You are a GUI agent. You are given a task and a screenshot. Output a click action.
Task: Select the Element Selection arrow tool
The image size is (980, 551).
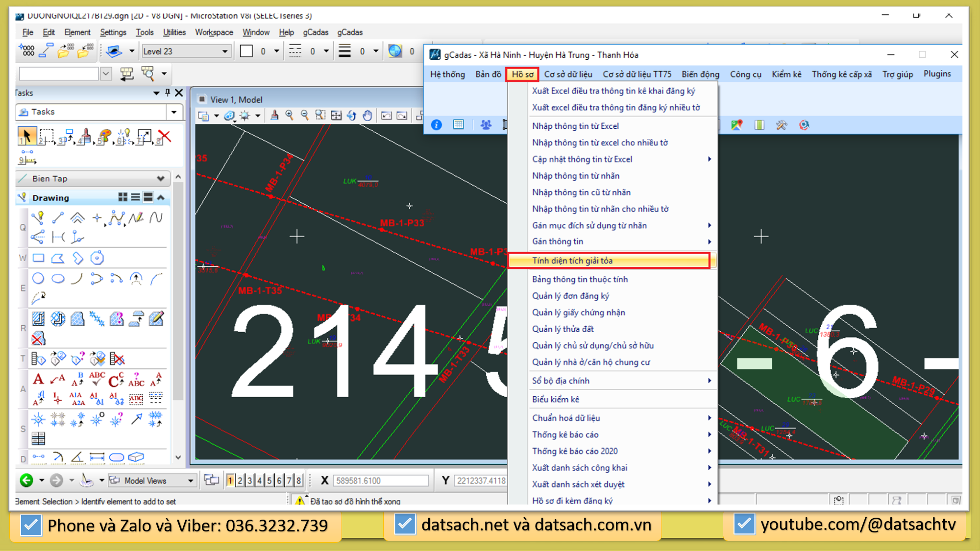(26, 136)
